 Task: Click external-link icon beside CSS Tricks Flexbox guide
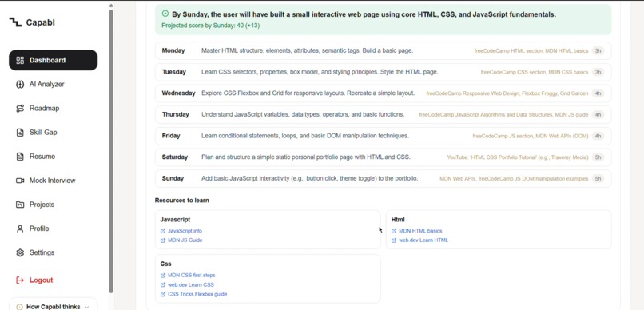coord(163,294)
